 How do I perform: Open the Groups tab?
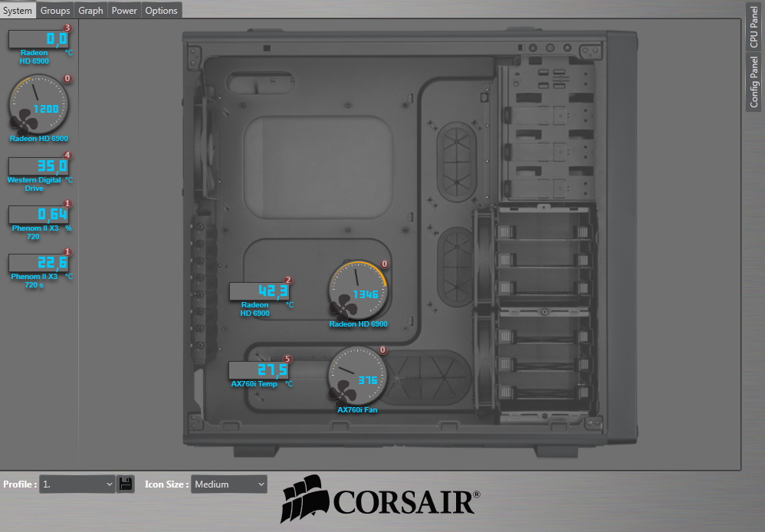point(55,10)
